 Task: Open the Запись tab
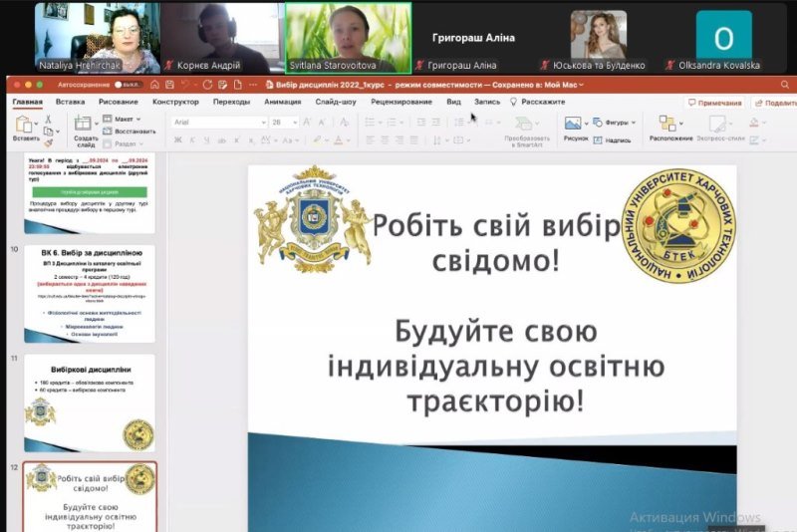coord(487,102)
